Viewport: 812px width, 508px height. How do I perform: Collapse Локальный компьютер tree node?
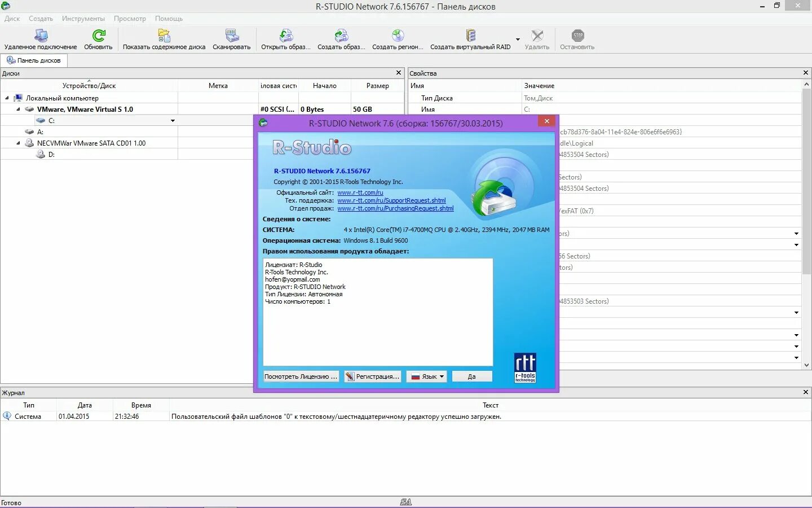(7, 98)
